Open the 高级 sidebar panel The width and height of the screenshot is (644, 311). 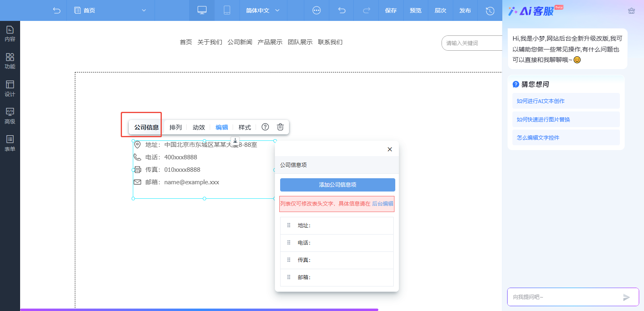click(x=10, y=116)
